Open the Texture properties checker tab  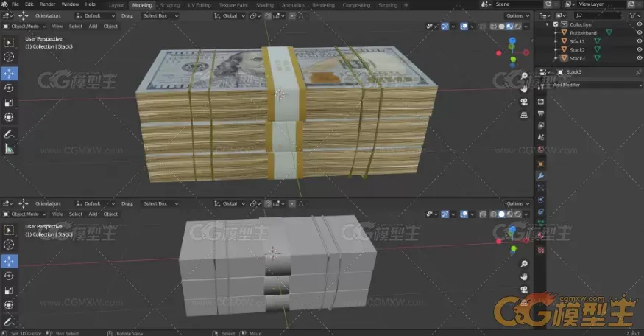[541, 250]
